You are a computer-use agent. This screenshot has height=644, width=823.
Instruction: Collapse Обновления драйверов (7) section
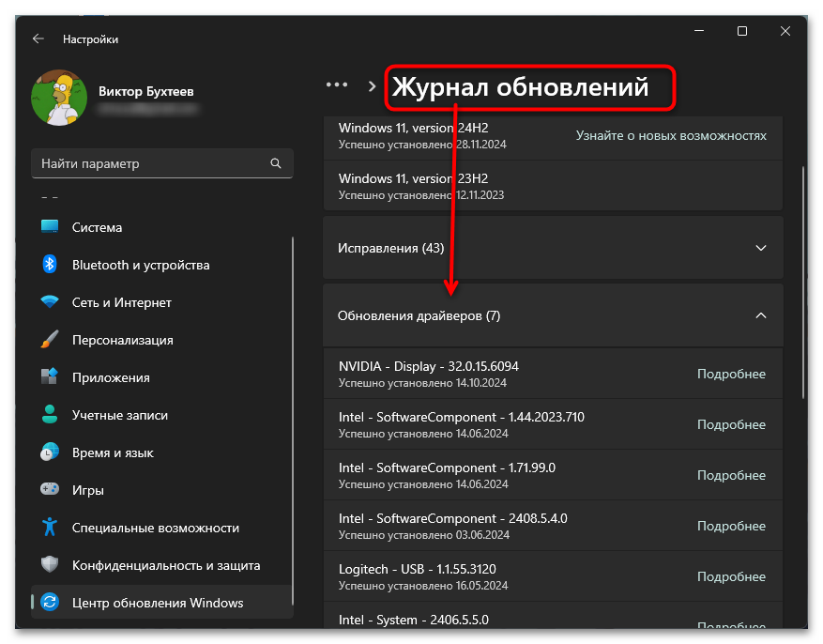553,315
